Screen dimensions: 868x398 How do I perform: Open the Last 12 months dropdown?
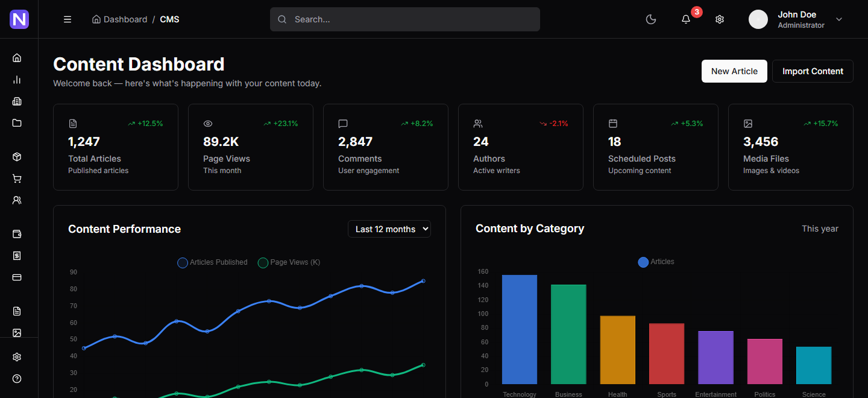389,229
